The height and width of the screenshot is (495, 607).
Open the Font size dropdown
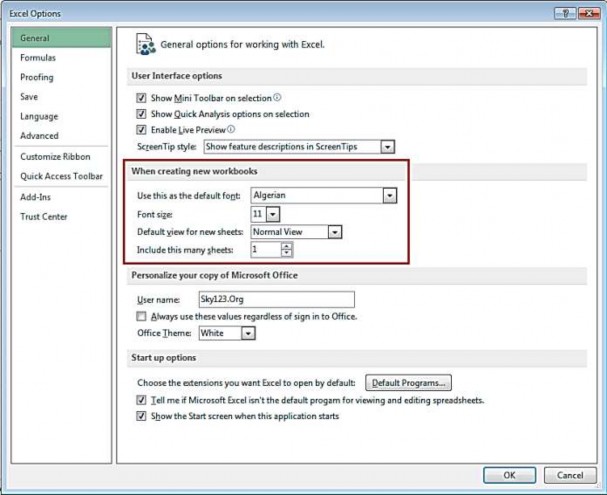pos(273,214)
